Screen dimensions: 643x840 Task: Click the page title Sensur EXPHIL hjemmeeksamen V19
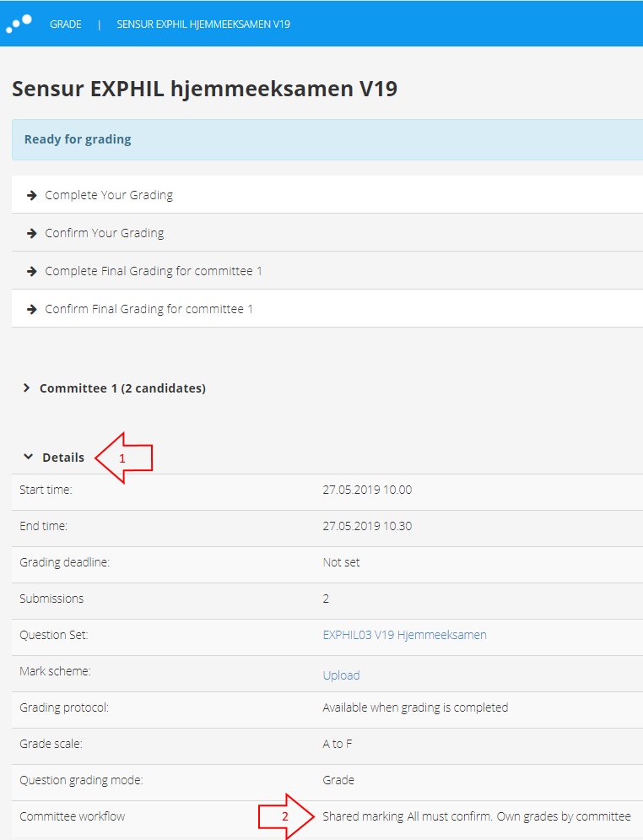[x=204, y=89]
